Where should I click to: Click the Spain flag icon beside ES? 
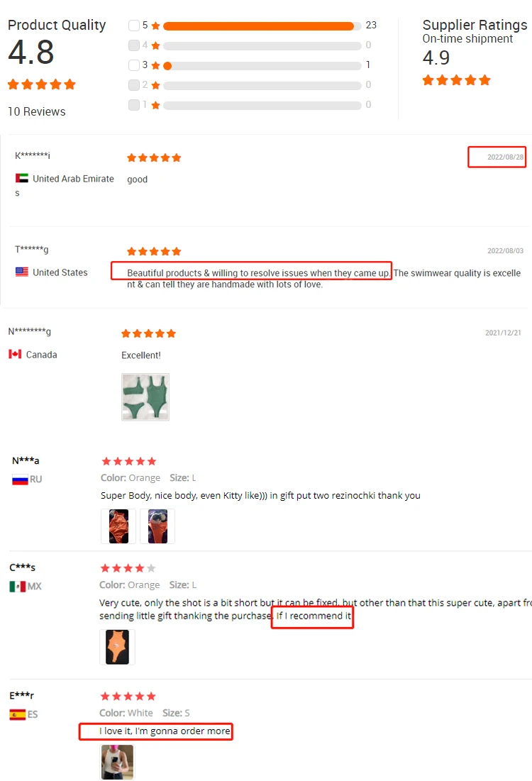click(x=18, y=715)
